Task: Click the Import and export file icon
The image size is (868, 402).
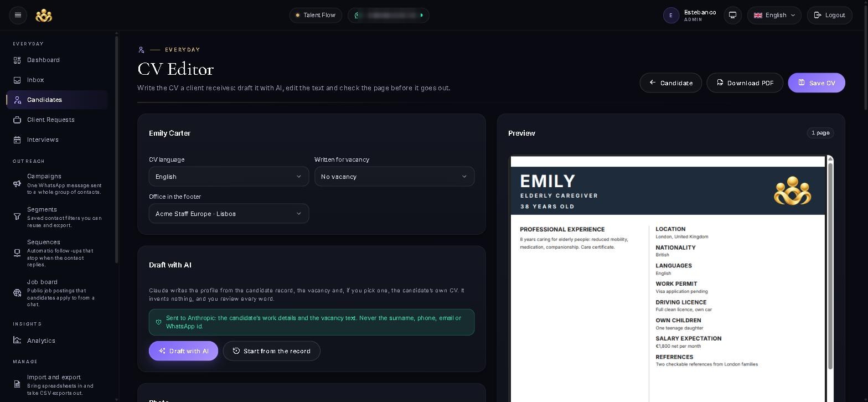Action: coord(17,384)
